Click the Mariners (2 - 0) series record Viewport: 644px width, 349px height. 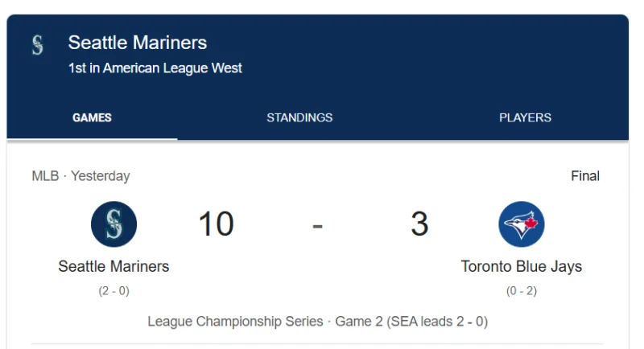click(x=114, y=291)
